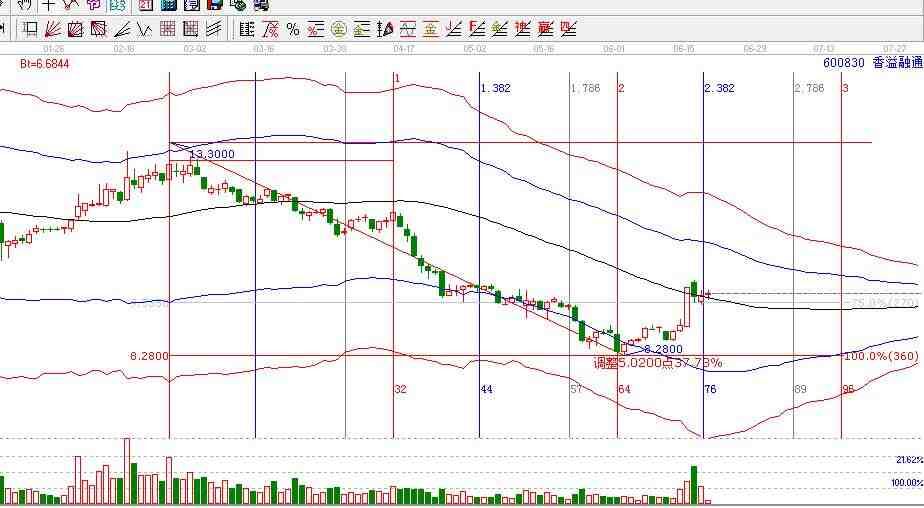Screen dimensions: 924x508
Task: Click the black percent sign tool
Action: click(292, 29)
